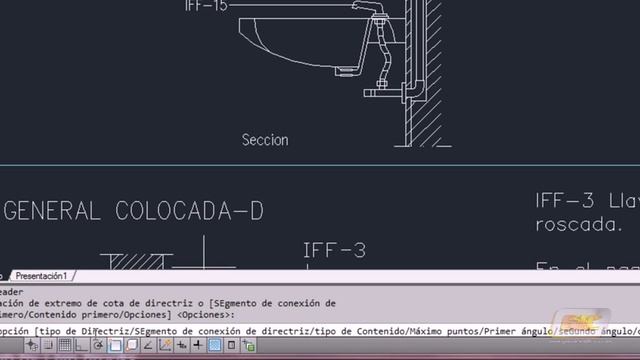
Task: Toggle Ortho Mode icon
Action: coord(81,346)
